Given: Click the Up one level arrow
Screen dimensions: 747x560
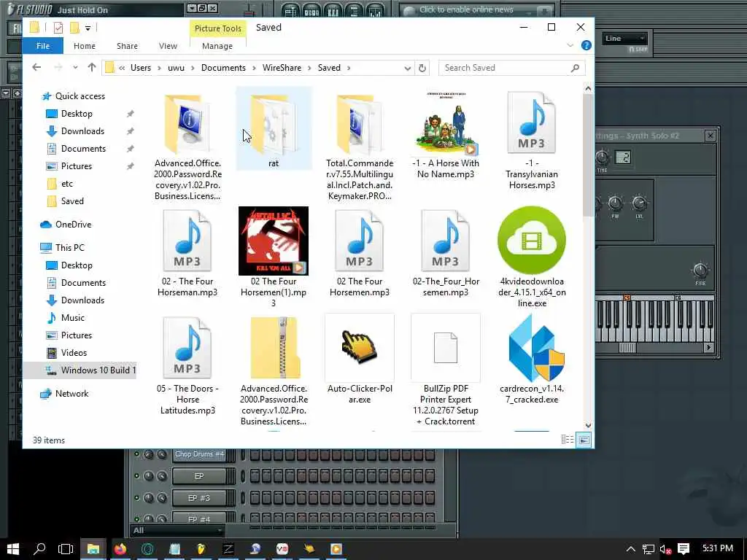Looking at the screenshot, I should [92, 68].
